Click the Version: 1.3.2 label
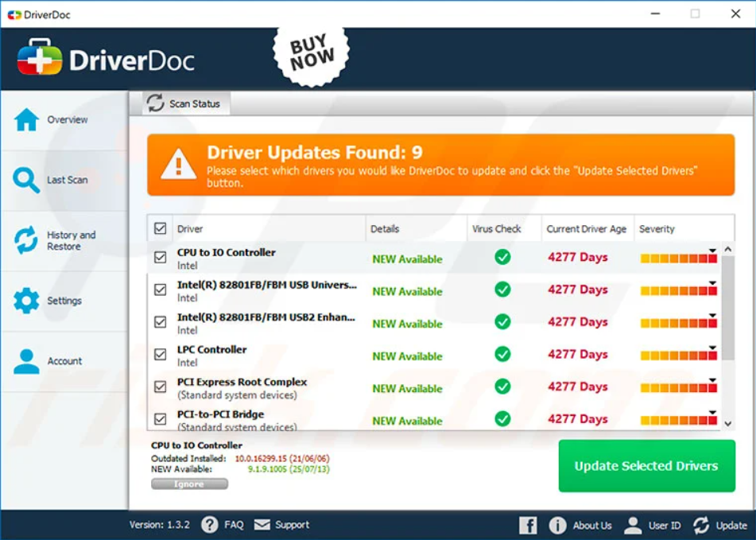 (160, 525)
